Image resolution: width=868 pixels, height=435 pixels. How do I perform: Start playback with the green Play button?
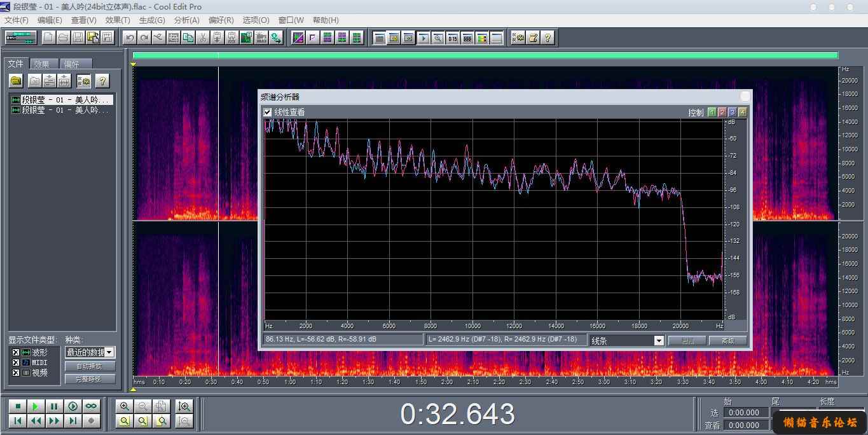[36, 406]
